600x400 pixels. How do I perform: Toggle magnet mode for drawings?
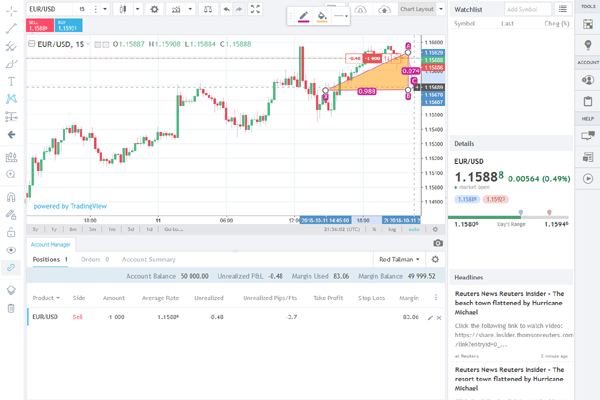coord(11,197)
